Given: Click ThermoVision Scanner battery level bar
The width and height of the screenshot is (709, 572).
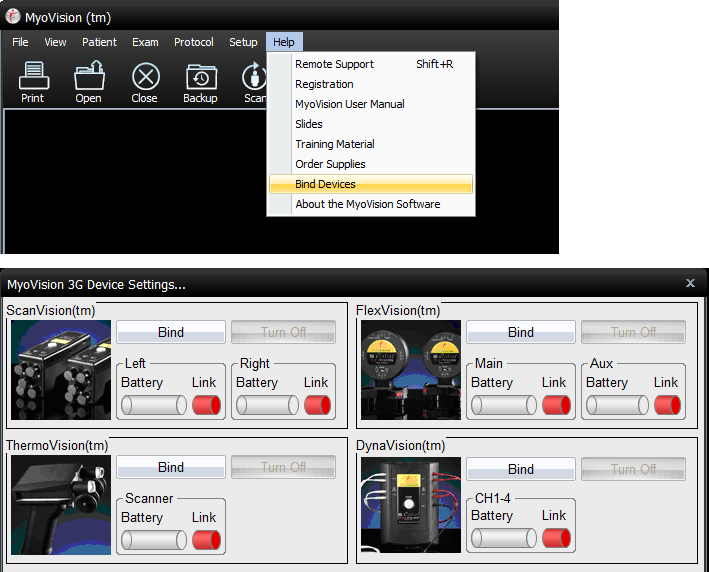Looking at the screenshot, I should coord(154,540).
